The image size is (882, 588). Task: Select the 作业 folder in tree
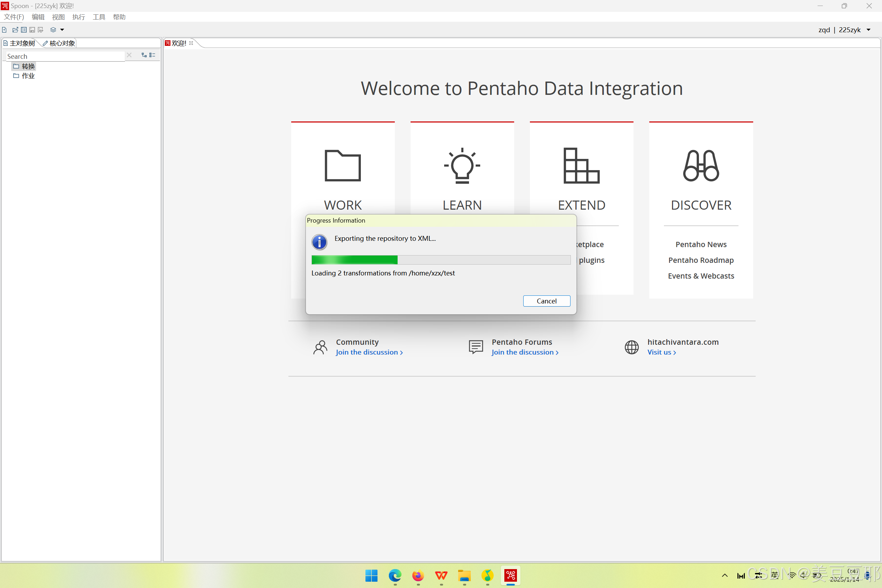click(28, 76)
